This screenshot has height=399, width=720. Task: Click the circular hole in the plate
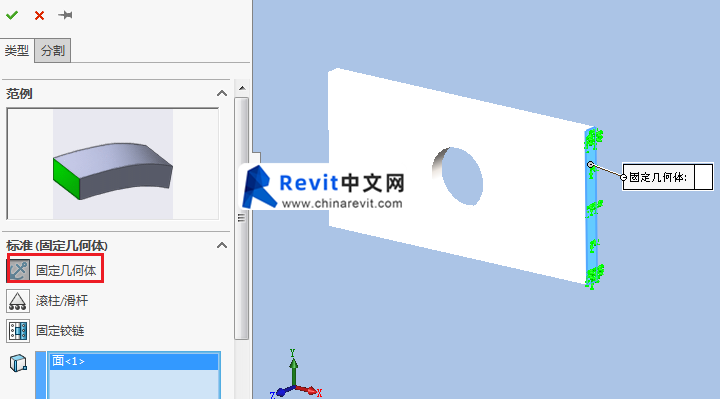[x=459, y=176]
